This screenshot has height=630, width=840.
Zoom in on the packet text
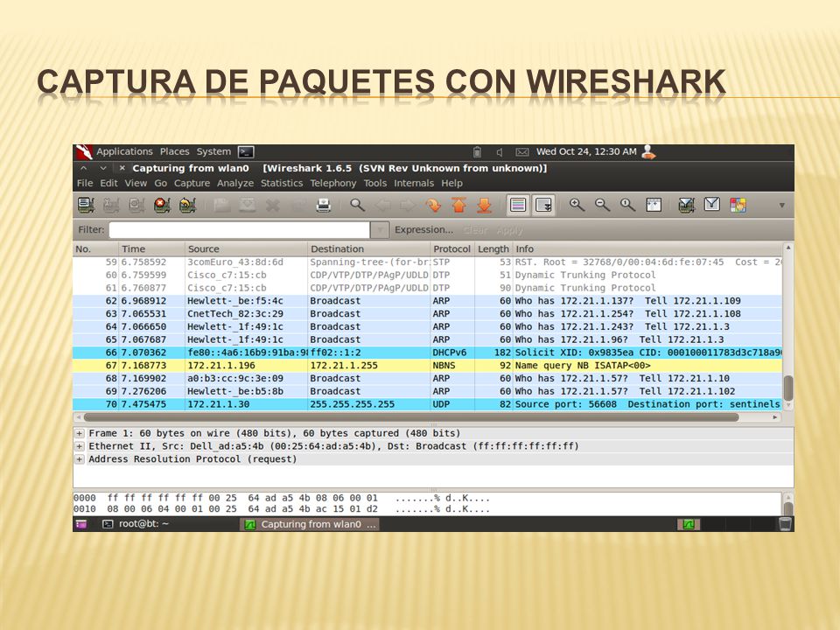(577, 205)
